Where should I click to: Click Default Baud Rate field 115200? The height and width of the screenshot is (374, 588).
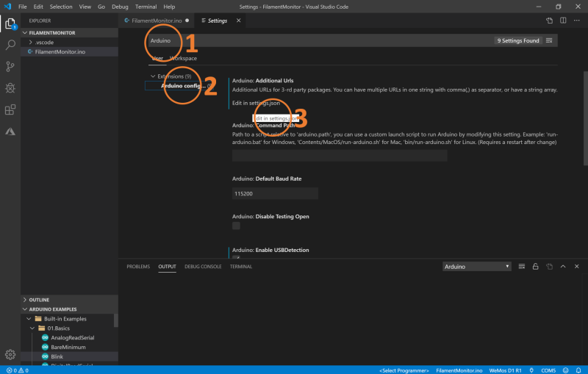pyautogui.click(x=275, y=193)
